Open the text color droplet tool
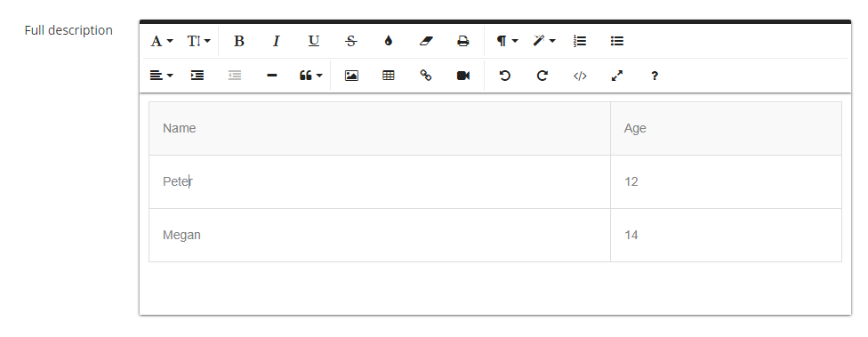This screenshot has width=868, height=337. (388, 41)
